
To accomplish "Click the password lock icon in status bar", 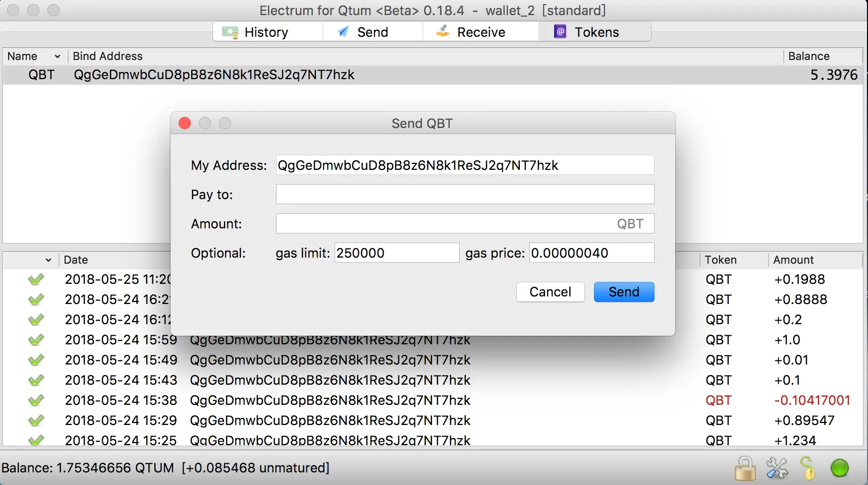I will 745,468.
